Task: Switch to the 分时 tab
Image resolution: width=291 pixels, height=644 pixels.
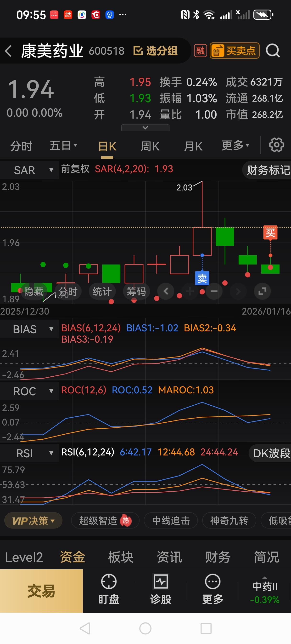Action: coord(21,146)
